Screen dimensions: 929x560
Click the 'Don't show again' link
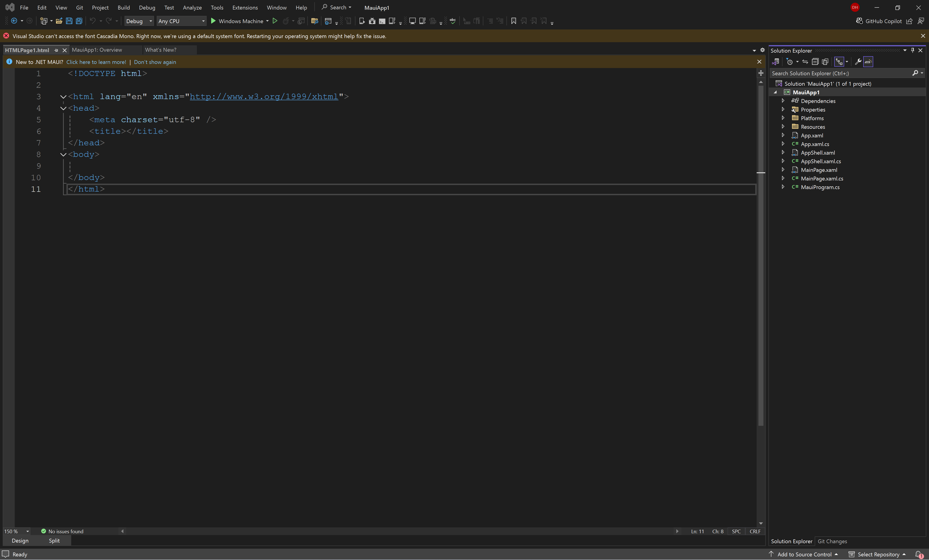(155, 62)
